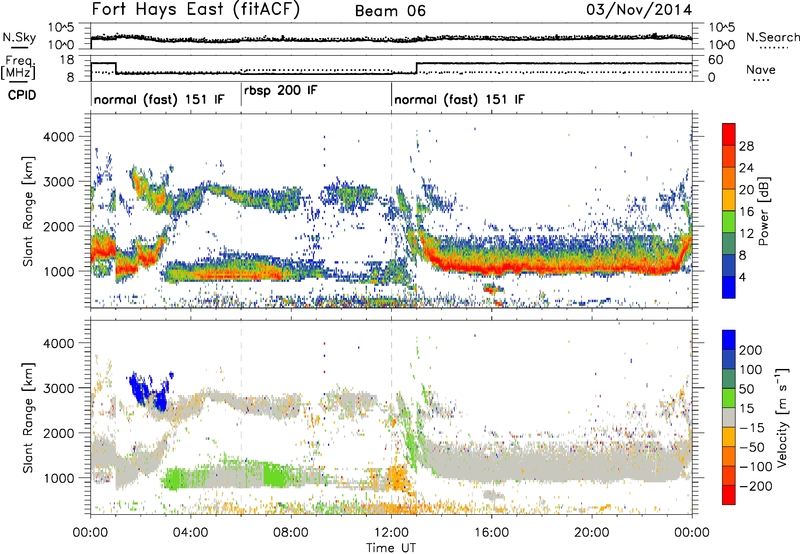Click the 'N.Search' legend label
The height and width of the screenshot is (554, 800).
[x=772, y=37]
